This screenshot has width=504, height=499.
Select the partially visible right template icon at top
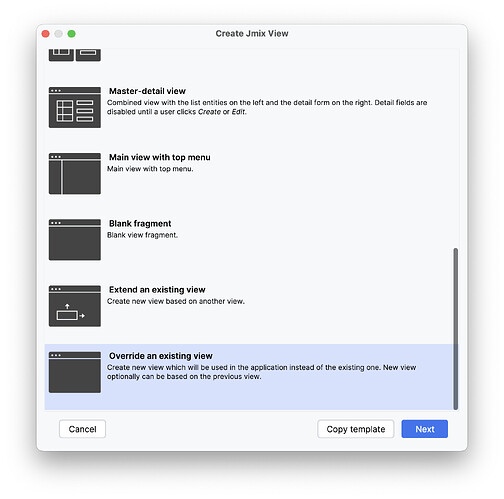[88, 55]
